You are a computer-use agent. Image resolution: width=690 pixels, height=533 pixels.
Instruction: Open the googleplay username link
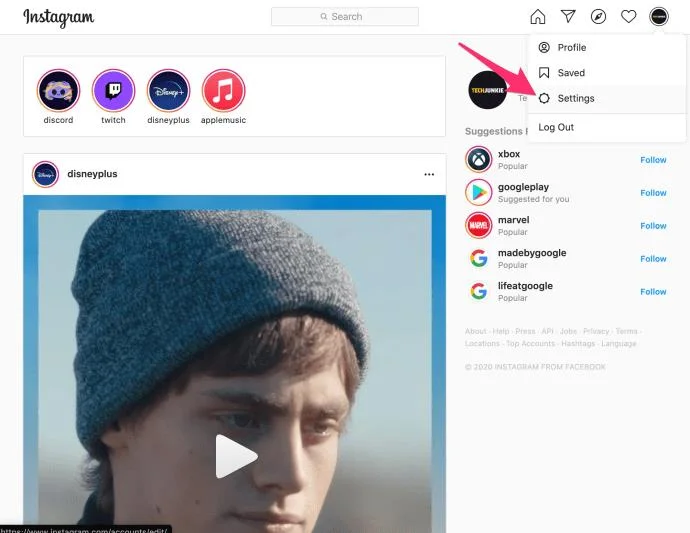pos(523,187)
